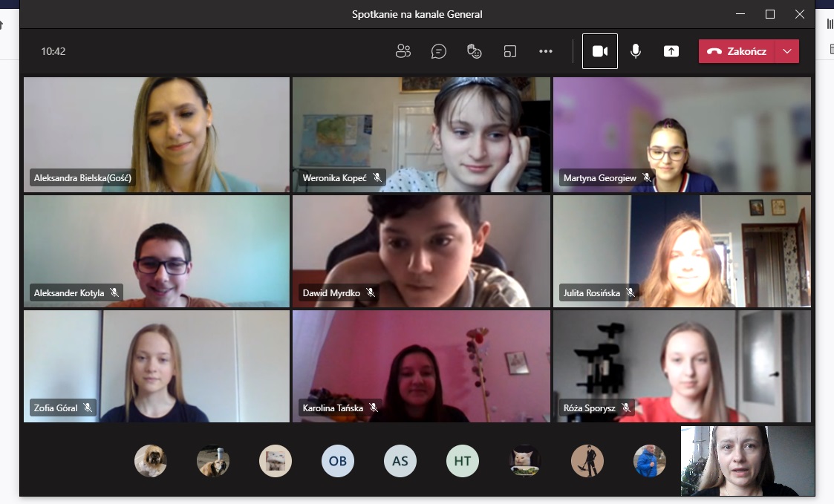
Task: Show the meeting participants list
Action: point(403,51)
